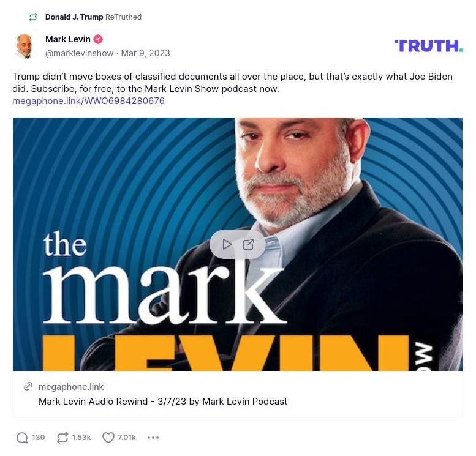476x456 pixels.
Task: Open the podcast in an external window
Action: point(249,244)
